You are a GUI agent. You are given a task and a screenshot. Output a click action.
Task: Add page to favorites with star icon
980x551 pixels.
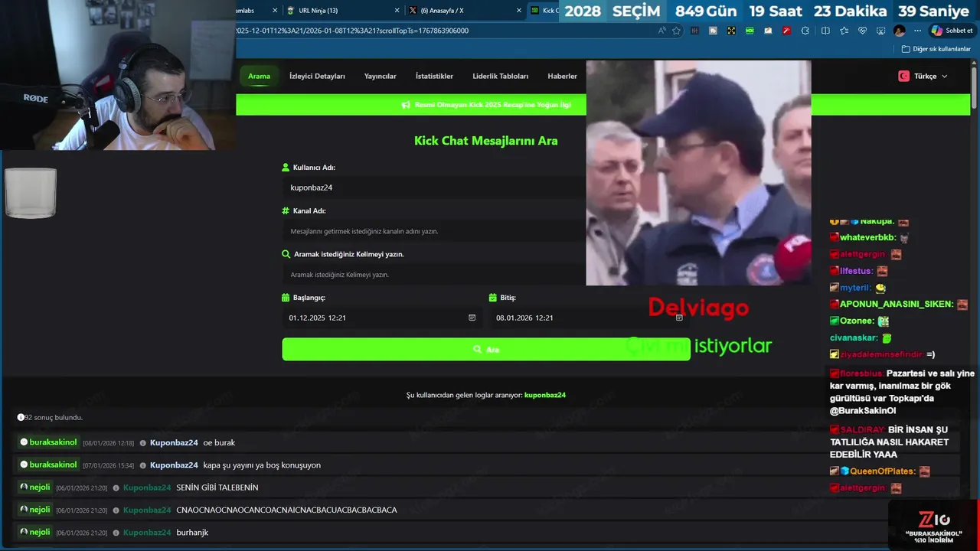[676, 31]
